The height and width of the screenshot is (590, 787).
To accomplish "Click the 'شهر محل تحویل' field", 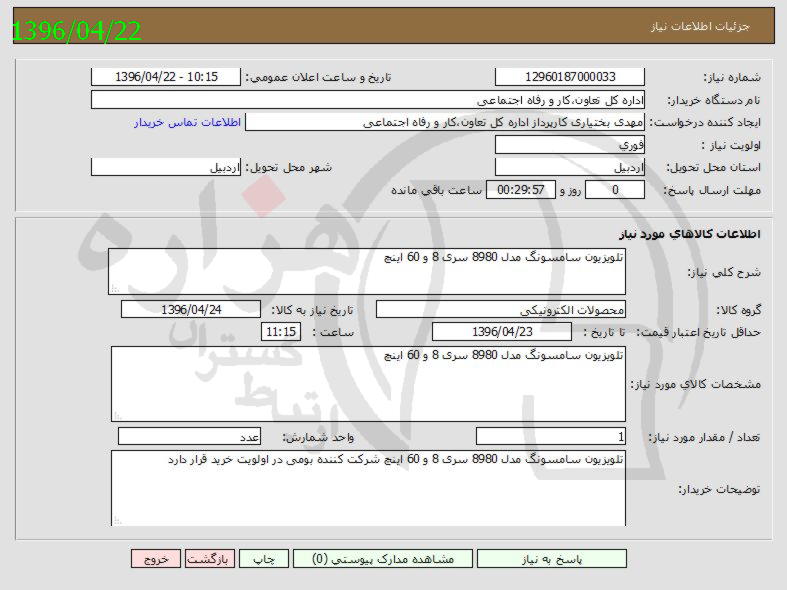I will (x=166, y=167).
